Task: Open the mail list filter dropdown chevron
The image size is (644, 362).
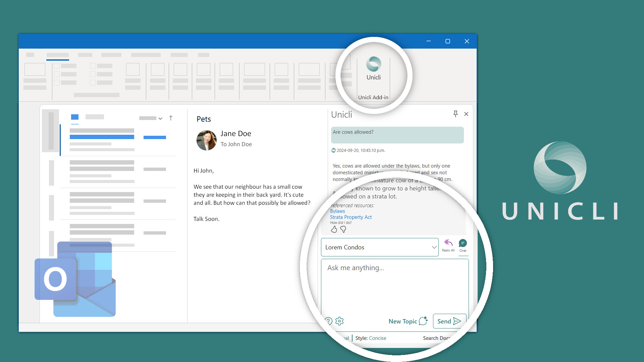Action: point(160,118)
